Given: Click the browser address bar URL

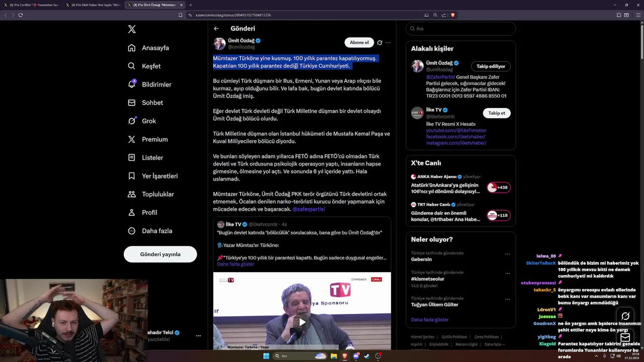Looking at the screenshot, I should (x=233, y=15).
